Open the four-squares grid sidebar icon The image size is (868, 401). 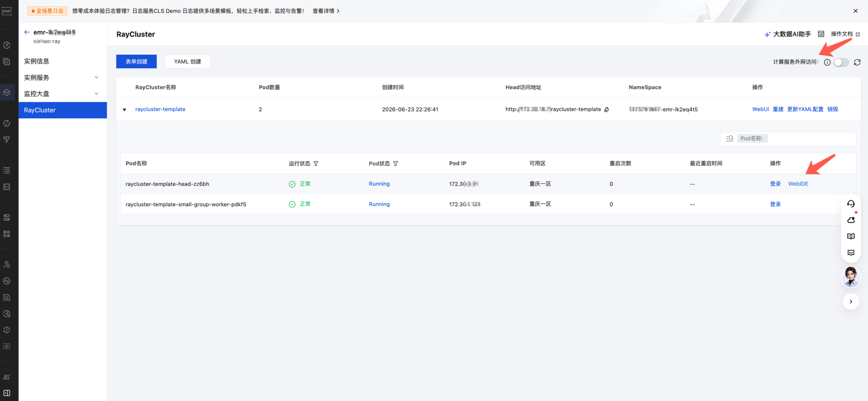7,234
